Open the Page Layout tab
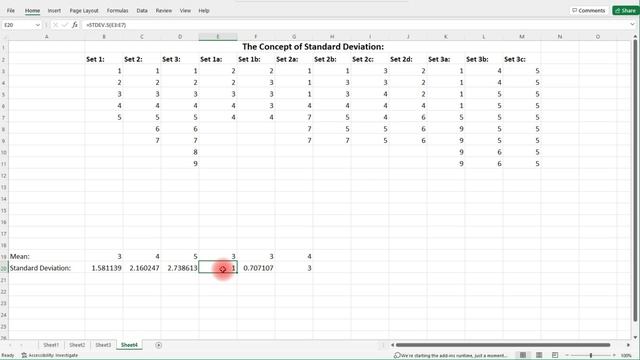 click(x=84, y=11)
